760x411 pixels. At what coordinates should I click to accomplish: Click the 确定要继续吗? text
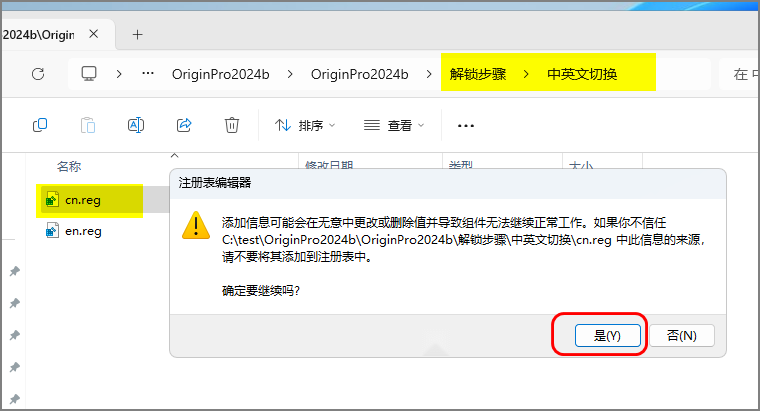pyautogui.click(x=261, y=291)
